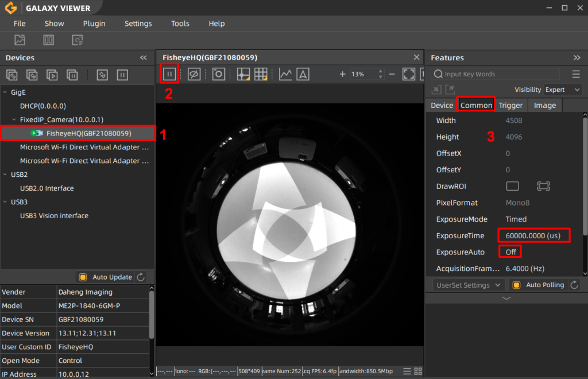588x379 pixels.
Task: Enable the cross line overlay icon
Action: pyautogui.click(x=243, y=74)
